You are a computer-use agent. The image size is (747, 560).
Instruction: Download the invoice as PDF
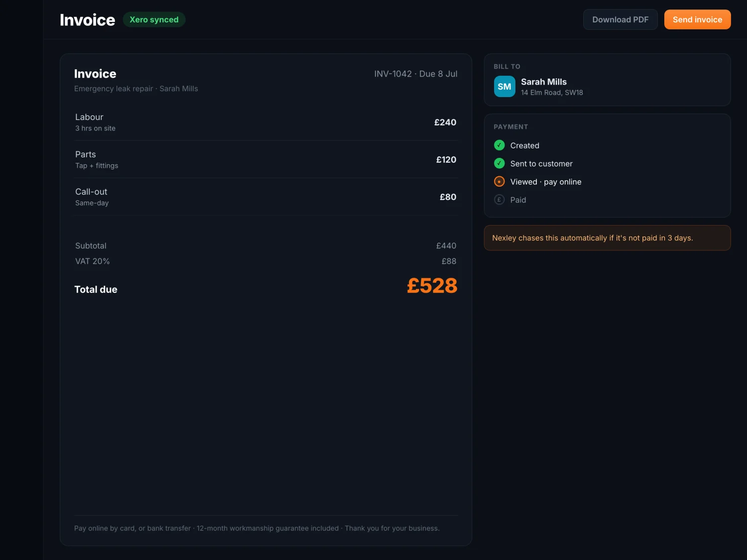pos(621,19)
